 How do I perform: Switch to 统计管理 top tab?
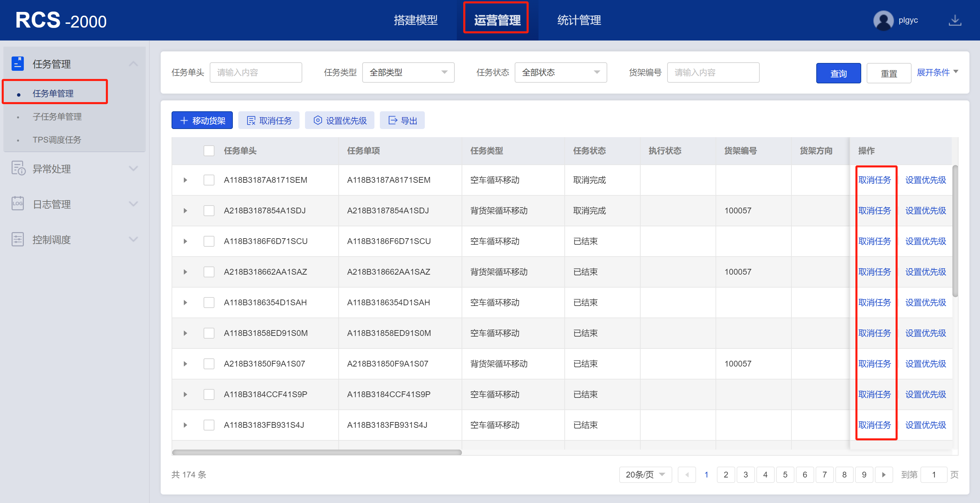click(x=579, y=20)
